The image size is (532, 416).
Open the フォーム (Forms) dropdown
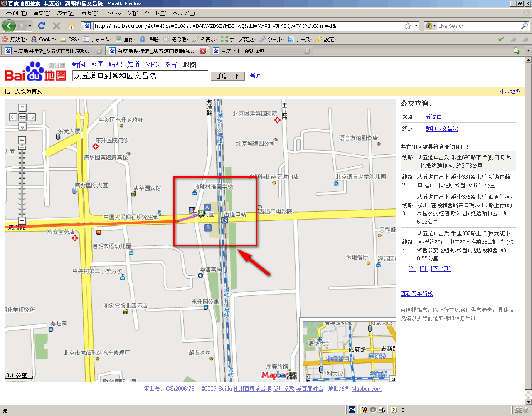click(97, 39)
